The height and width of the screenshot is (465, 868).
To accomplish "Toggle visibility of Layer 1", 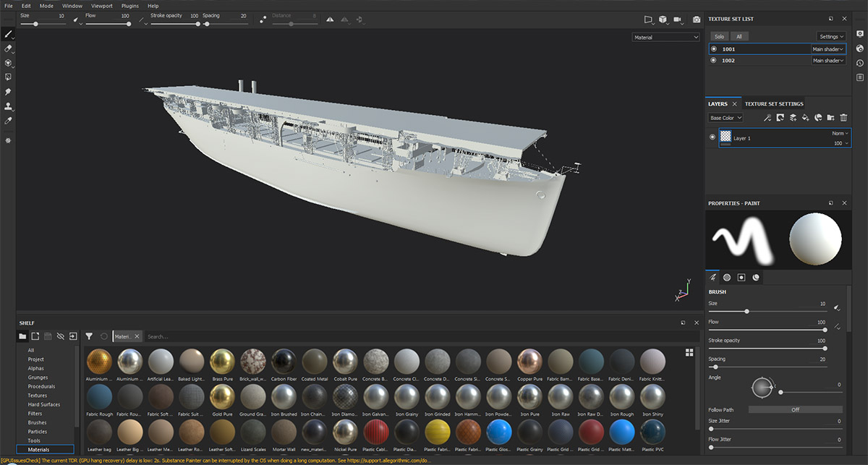I will [713, 137].
